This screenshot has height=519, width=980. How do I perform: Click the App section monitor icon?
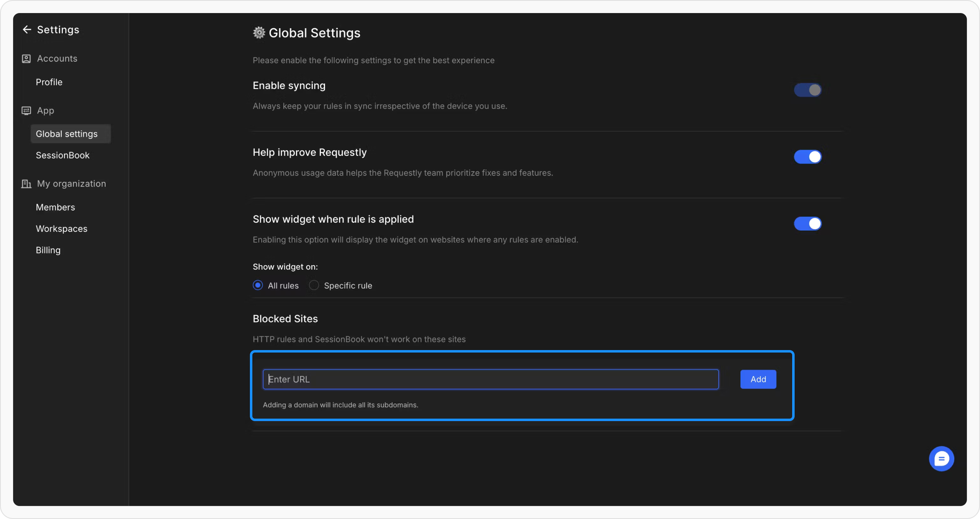26,111
